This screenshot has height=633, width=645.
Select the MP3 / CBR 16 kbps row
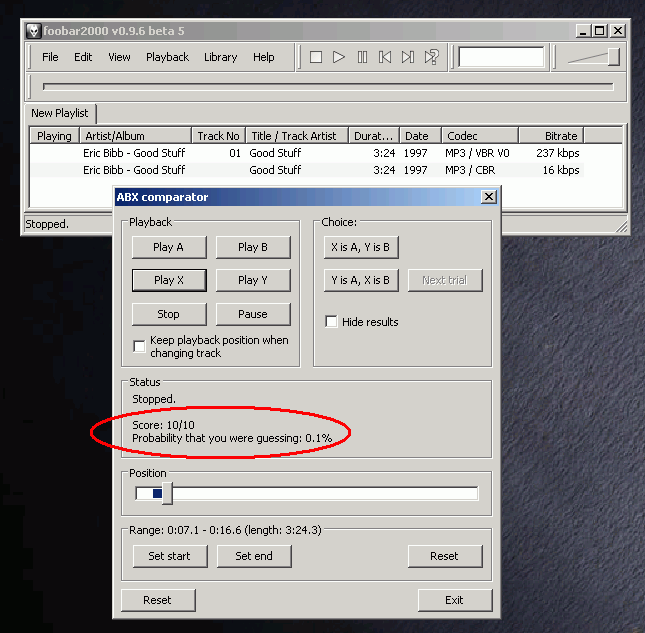tap(307, 170)
